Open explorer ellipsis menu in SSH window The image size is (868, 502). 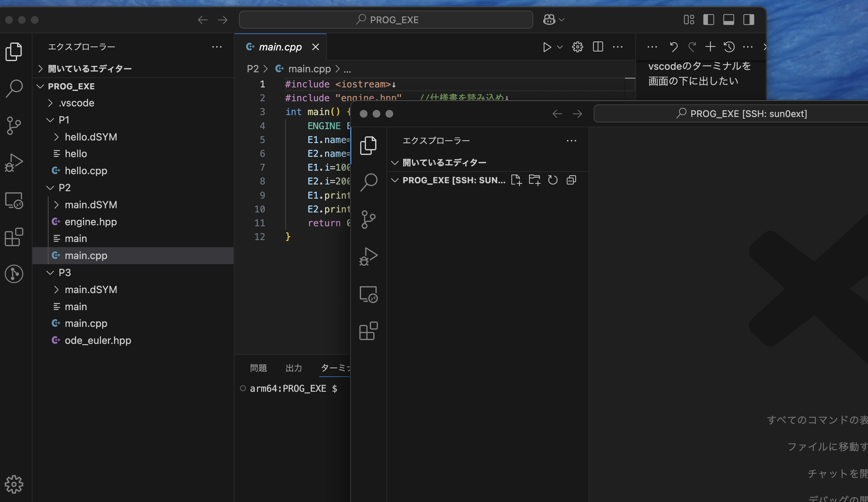571,140
